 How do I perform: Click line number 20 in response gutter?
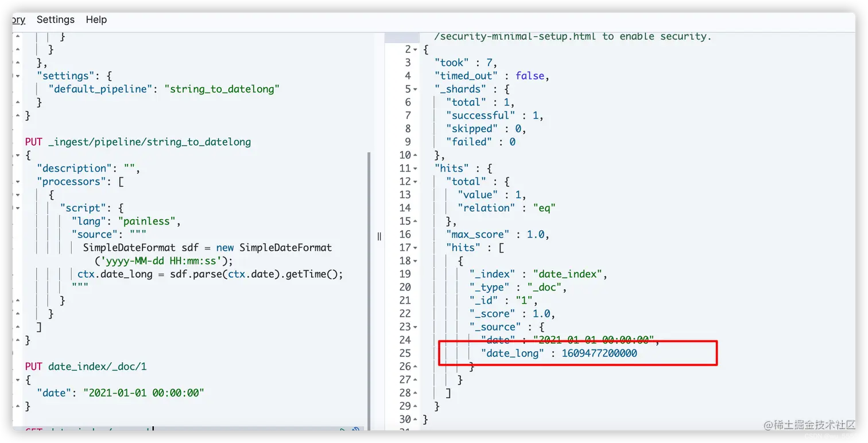(405, 287)
